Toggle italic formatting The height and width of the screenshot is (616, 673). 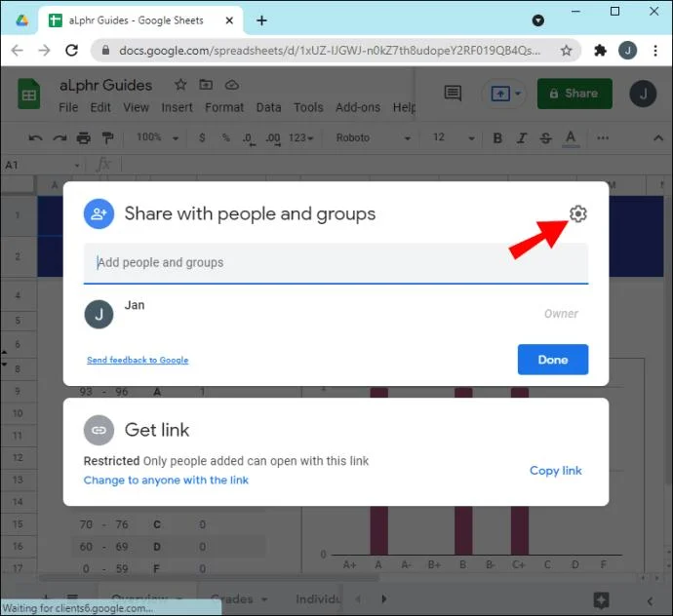tap(522, 138)
